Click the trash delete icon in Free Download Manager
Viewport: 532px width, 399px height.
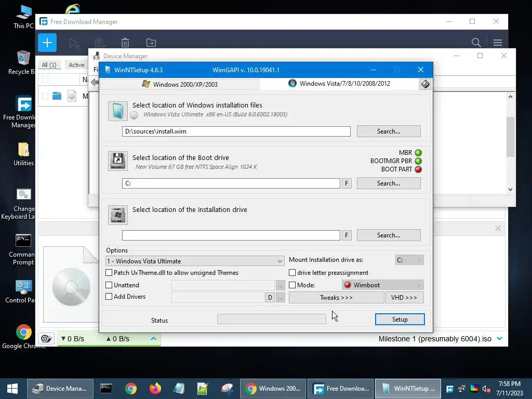[x=125, y=43]
